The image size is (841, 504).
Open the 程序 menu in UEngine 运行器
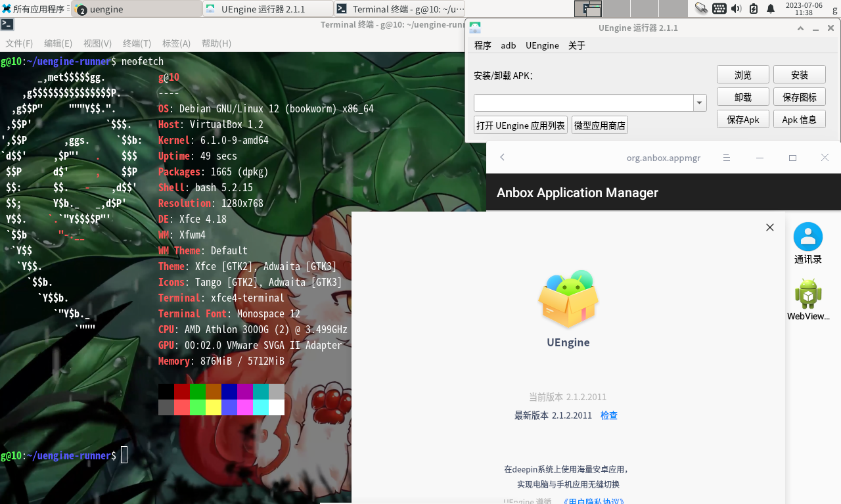[x=483, y=45]
